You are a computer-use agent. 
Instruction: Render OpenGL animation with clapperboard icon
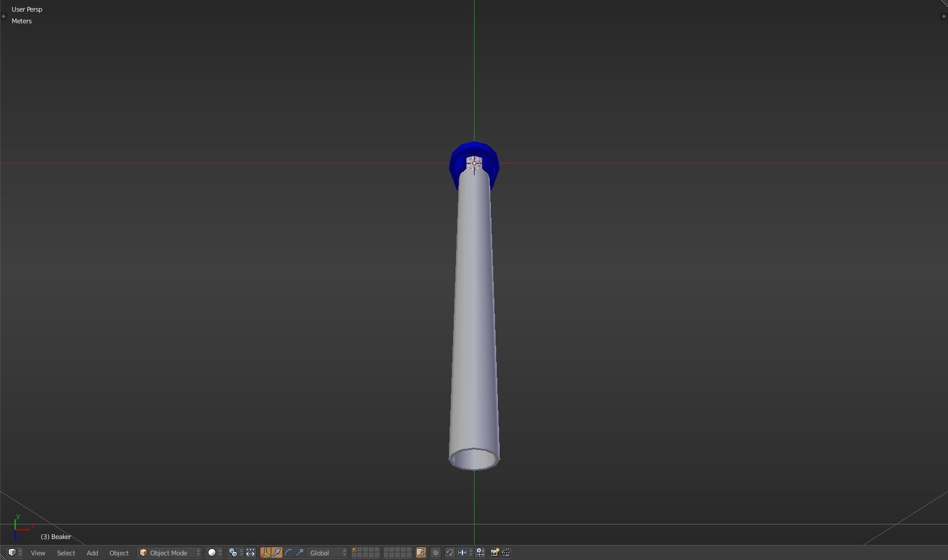[x=506, y=552]
